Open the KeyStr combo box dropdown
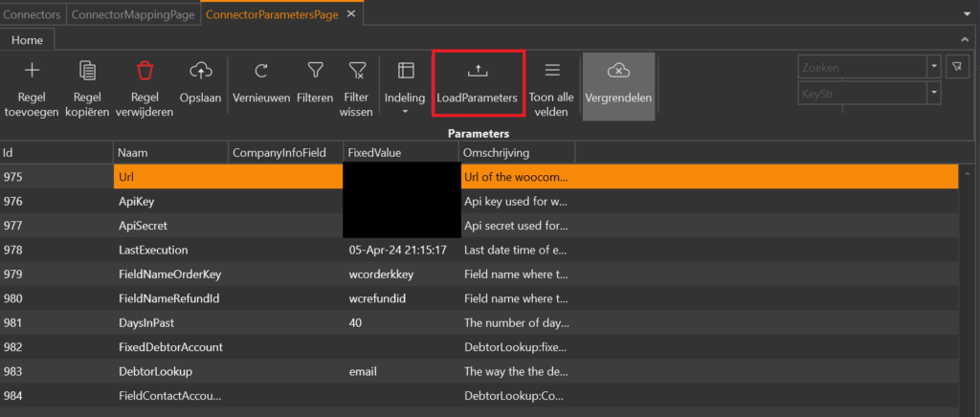This screenshot has height=417, width=980. [934, 92]
